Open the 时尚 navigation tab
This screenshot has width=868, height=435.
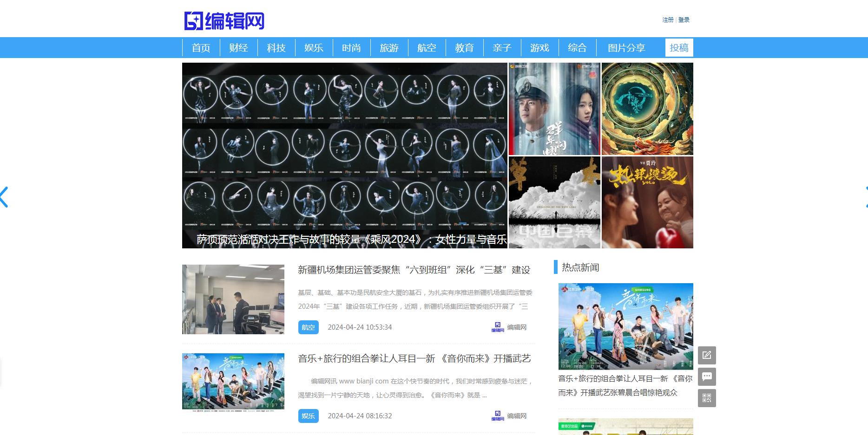(352, 48)
